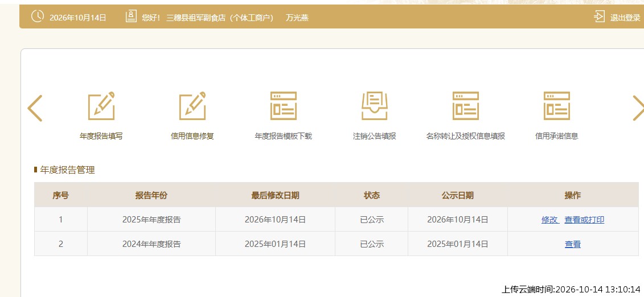Select the 2025年年度报告 cell
This screenshot has width=644, height=297.
click(151, 220)
